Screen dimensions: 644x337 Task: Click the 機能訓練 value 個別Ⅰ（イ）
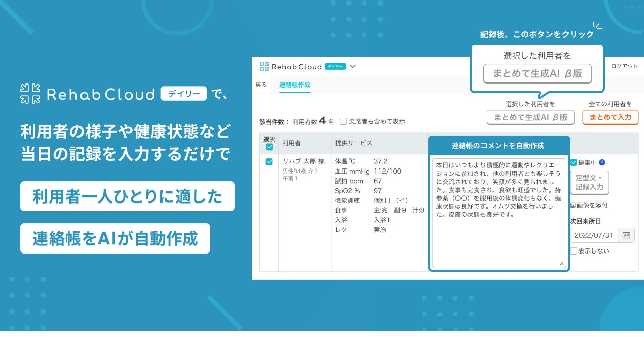tap(391, 200)
